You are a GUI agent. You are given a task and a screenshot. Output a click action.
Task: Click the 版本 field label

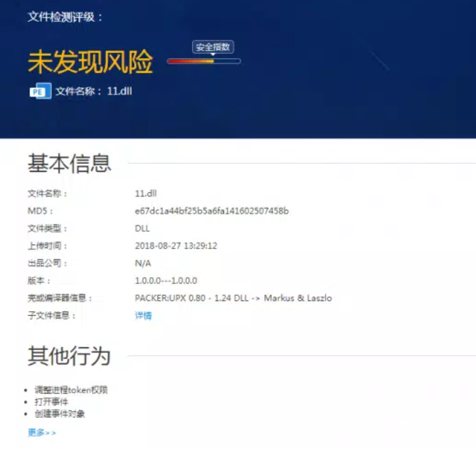pos(39,280)
